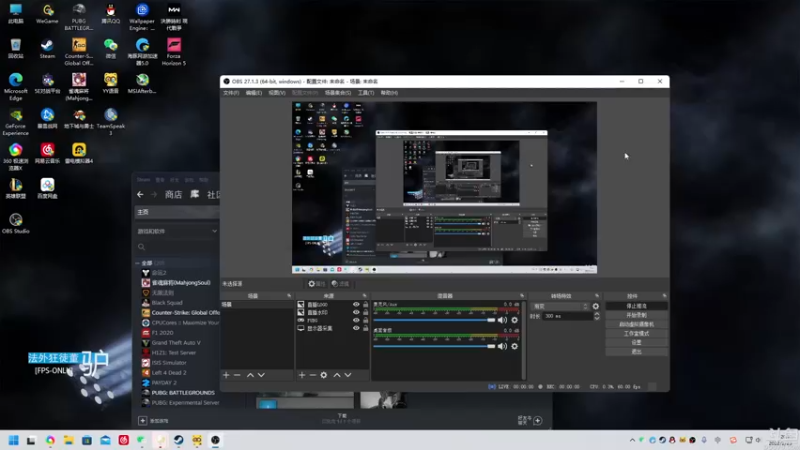
Task: Toggle the lock on the display capture source
Action: 365,328
